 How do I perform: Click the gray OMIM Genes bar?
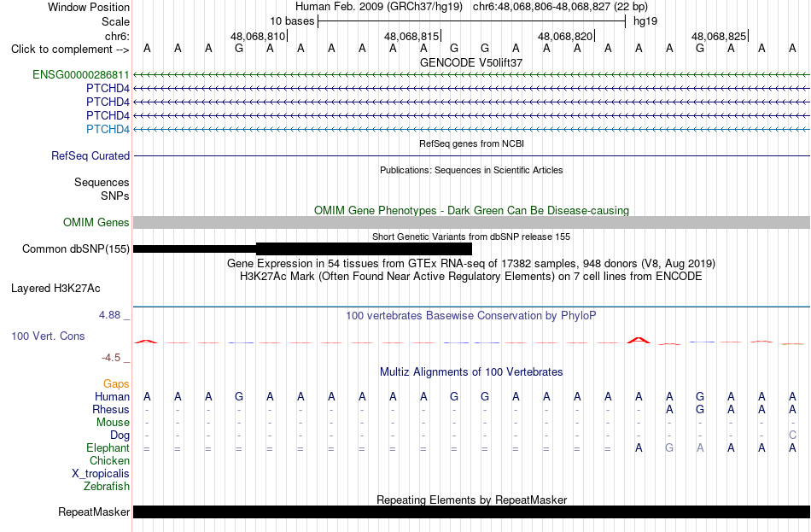(471, 223)
